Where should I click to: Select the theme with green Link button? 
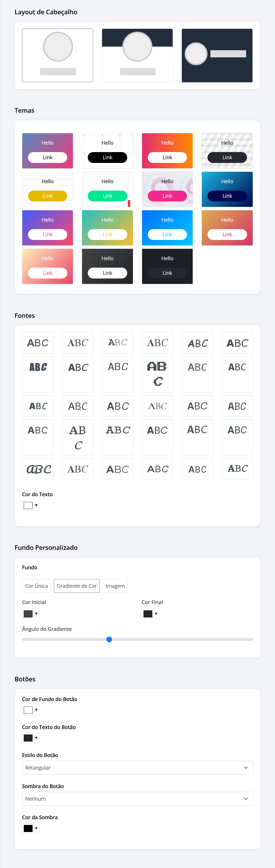107,189
